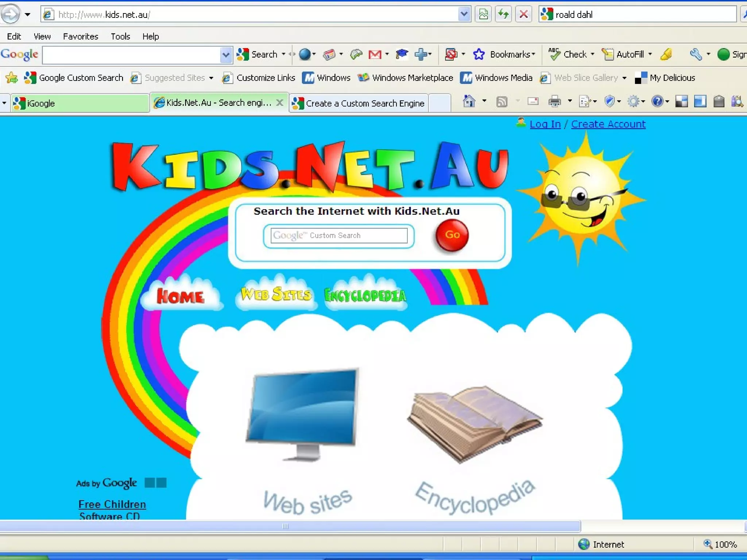The height and width of the screenshot is (560, 747).
Task: Click the Google Custom Search input field
Action: (339, 236)
